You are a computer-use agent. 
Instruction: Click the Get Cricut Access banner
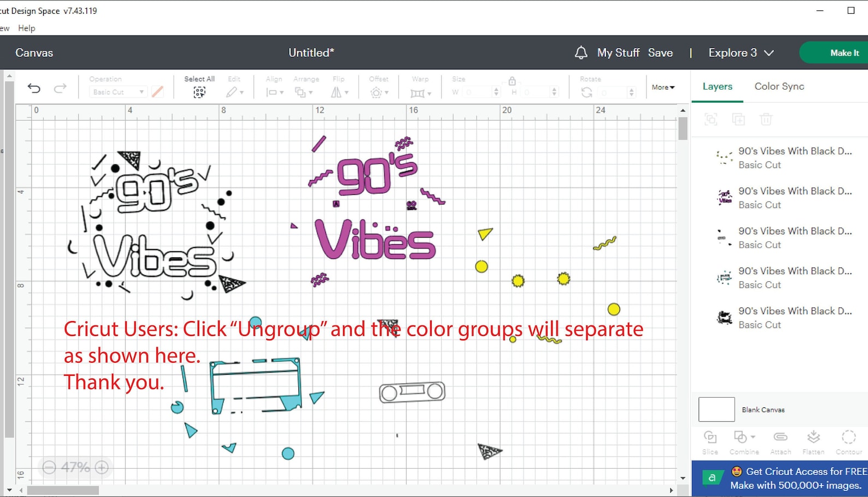(780, 478)
